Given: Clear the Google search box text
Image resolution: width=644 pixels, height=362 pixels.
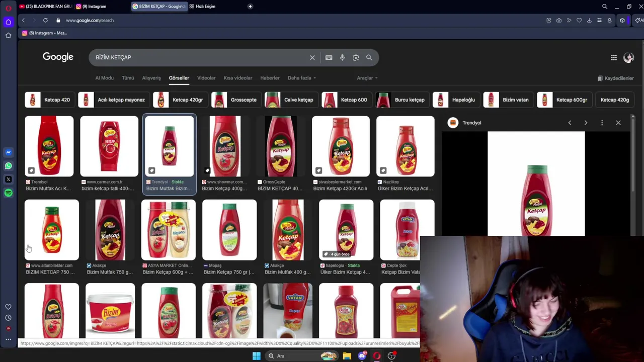Looking at the screenshot, I should coord(312,57).
